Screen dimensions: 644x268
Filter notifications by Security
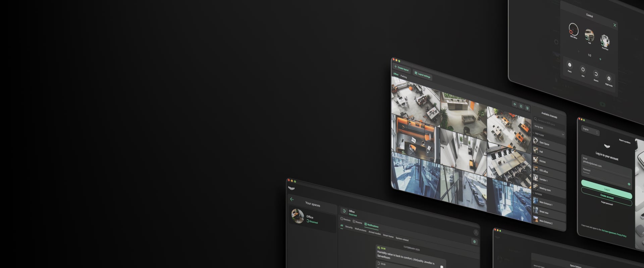pyautogui.click(x=349, y=227)
